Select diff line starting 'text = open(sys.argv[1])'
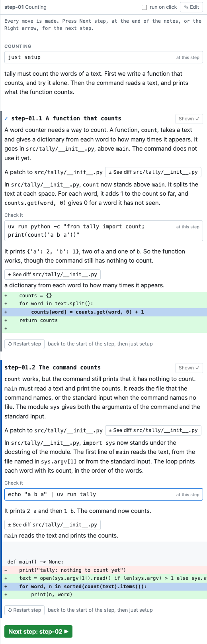 click(103, 578)
